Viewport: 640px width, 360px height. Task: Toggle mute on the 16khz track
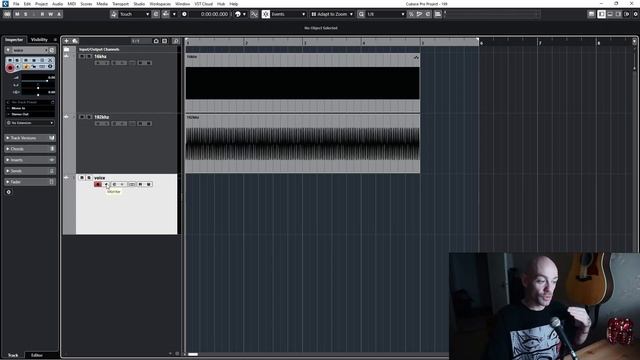pyautogui.click(x=82, y=56)
